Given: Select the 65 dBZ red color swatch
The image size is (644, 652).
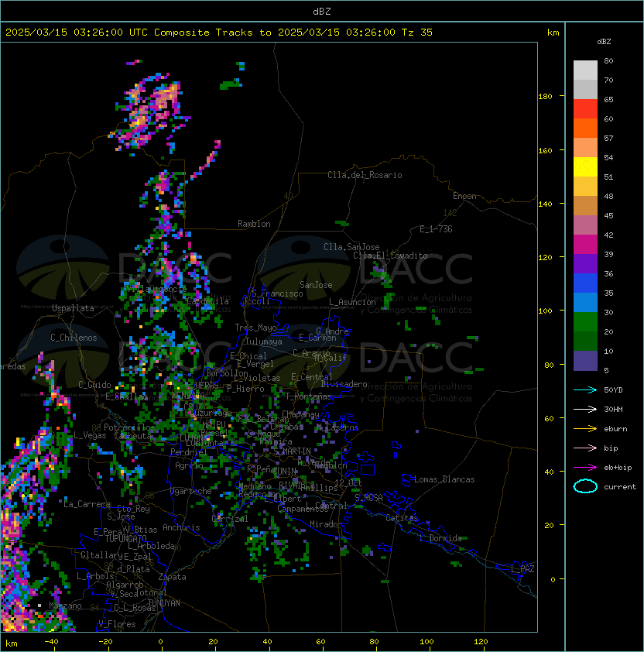Looking at the screenshot, I should (x=585, y=108).
